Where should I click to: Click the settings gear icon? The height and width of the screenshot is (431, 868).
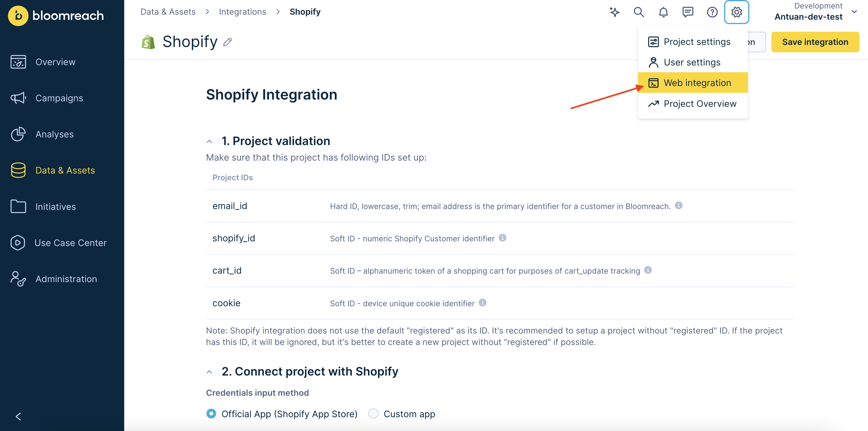(736, 12)
